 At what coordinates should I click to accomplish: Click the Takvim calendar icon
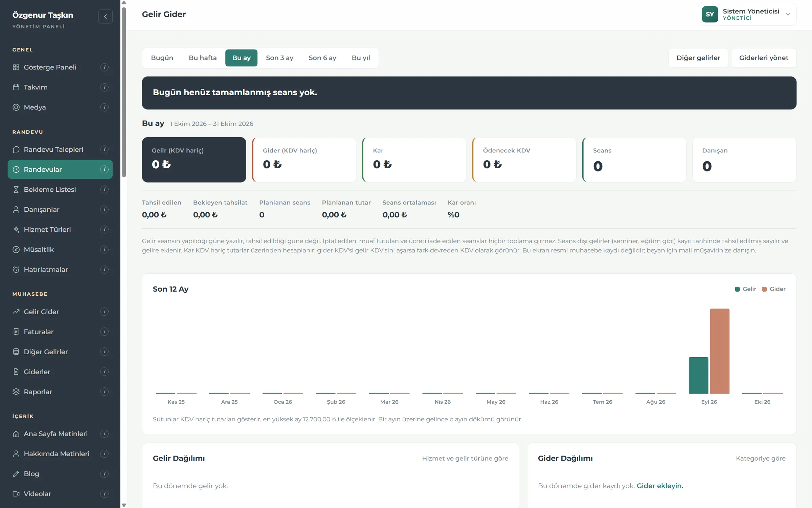point(16,87)
